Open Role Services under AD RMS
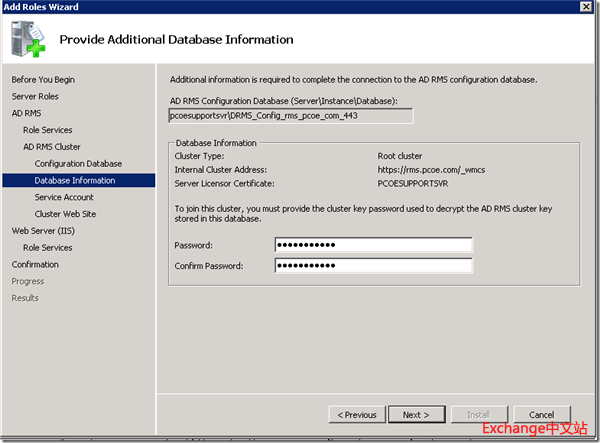 (x=47, y=130)
